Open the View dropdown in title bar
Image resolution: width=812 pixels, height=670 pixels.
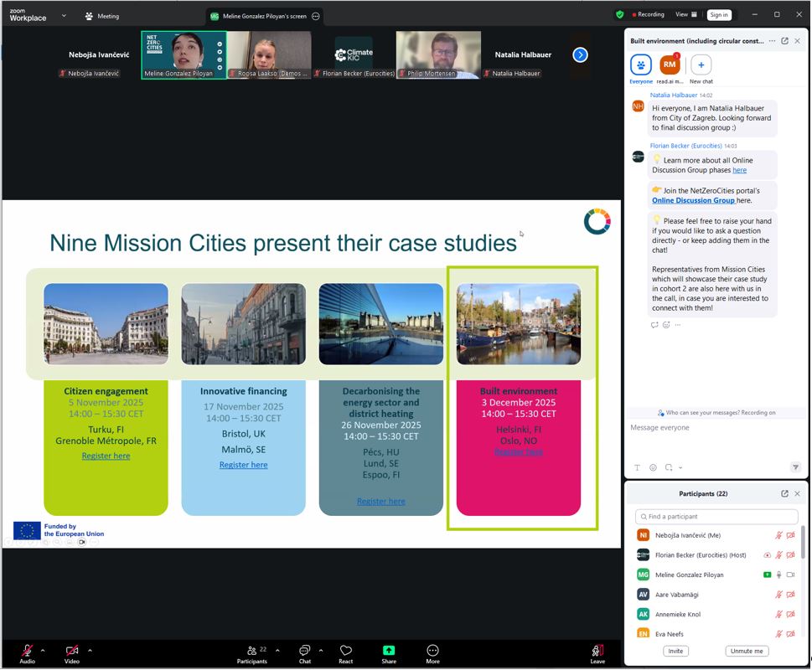coord(685,14)
